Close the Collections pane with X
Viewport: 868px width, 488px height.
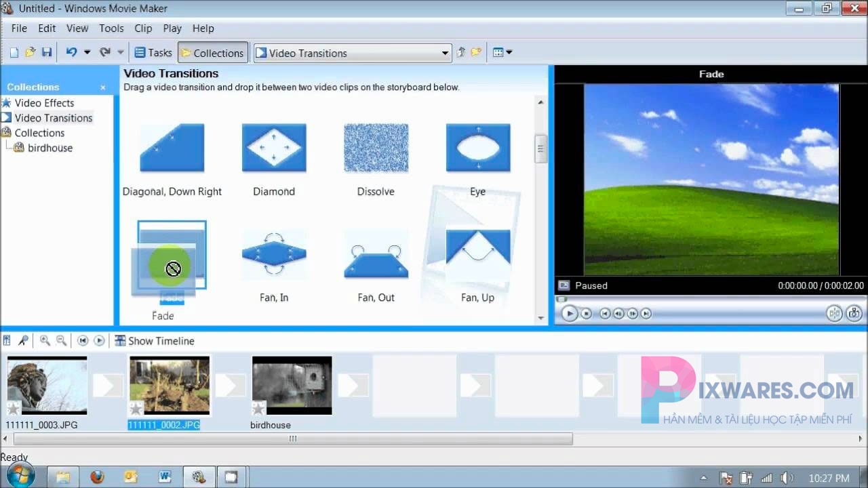tap(103, 87)
